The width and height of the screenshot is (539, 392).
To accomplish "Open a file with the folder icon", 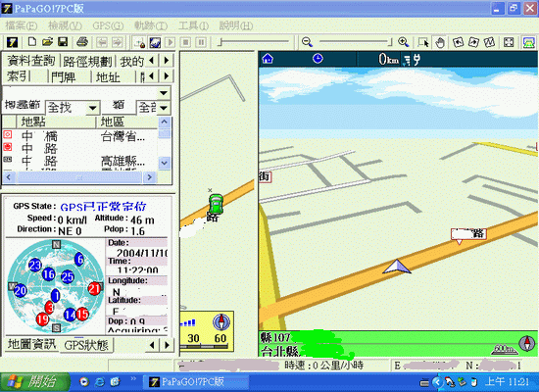I will 47,42.
